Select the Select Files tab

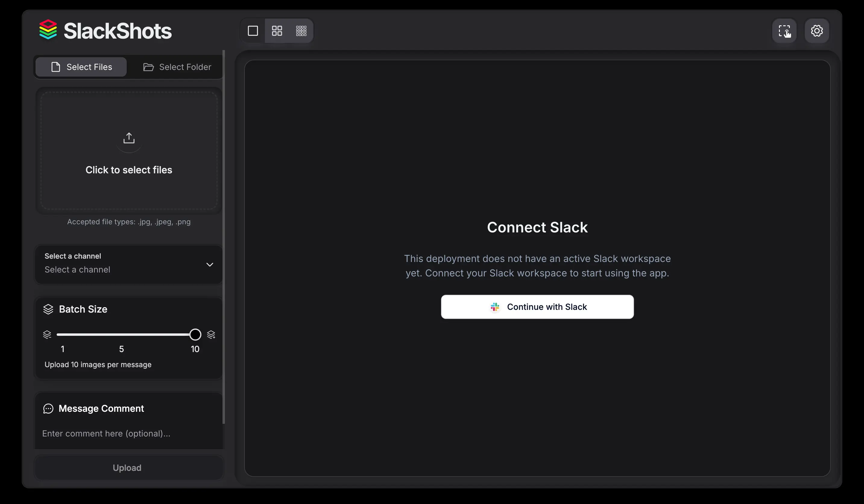click(81, 67)
